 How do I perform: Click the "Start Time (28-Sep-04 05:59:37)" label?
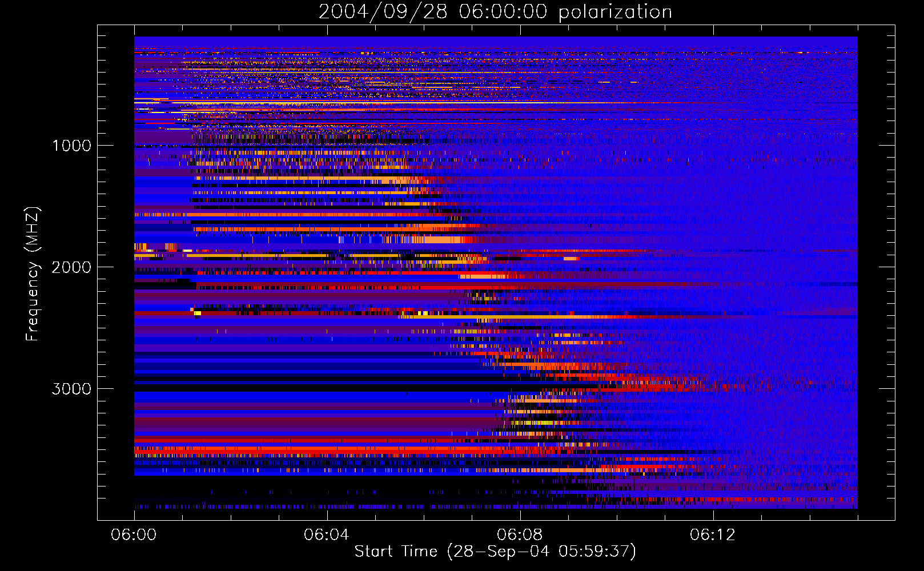tap(495, 552)
